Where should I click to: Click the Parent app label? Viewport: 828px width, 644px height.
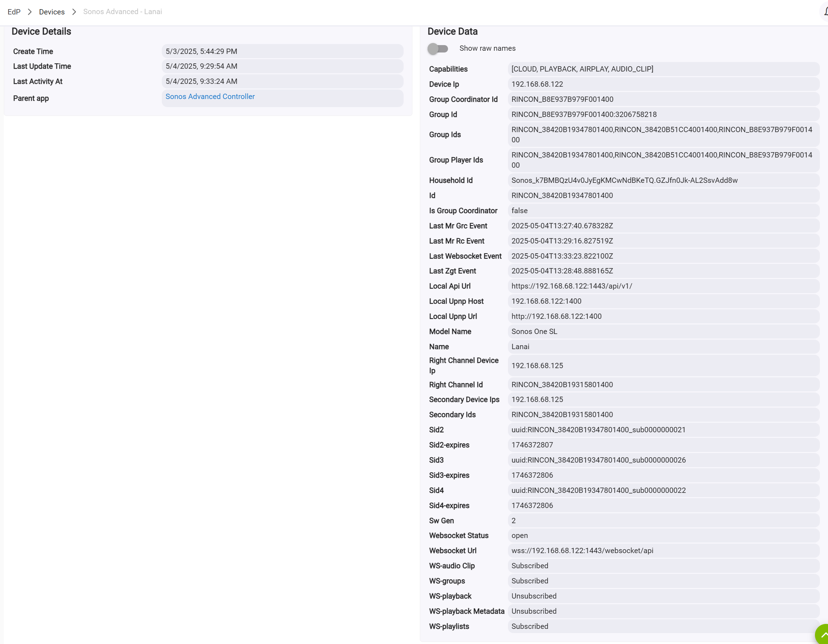pyautogui.click(x=31, y=99)
